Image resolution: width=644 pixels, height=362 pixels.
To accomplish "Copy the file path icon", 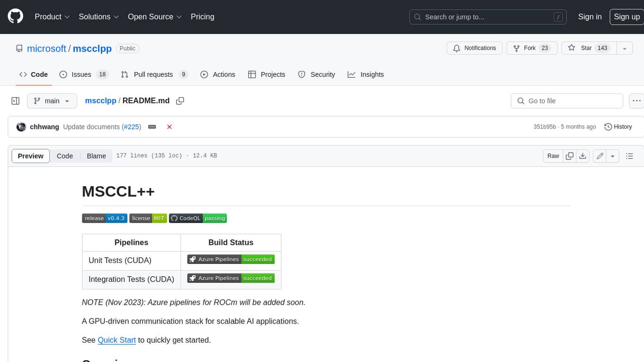I will point(180,100).
